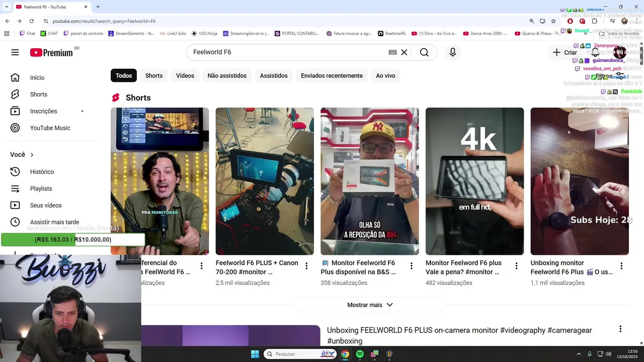Open the StreamElements bookmark

coord(131,34)
